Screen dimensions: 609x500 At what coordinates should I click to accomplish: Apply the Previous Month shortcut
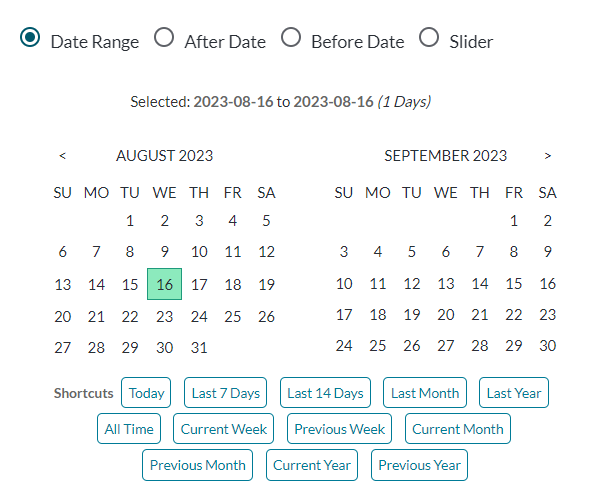pyautogui.click(x=197, y=465)
